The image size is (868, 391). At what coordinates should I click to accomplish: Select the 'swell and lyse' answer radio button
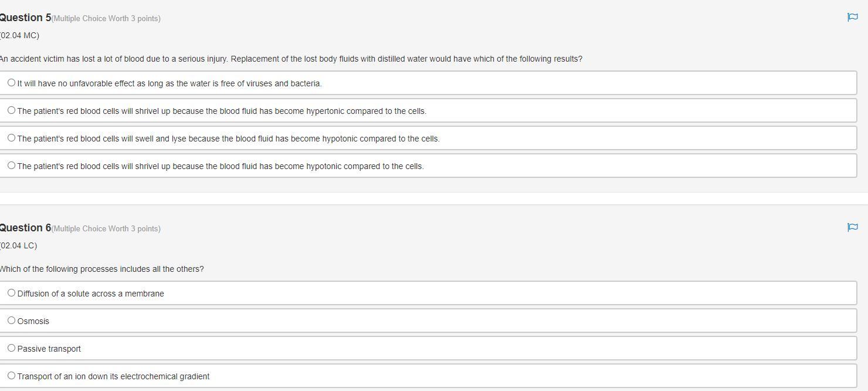11,138
